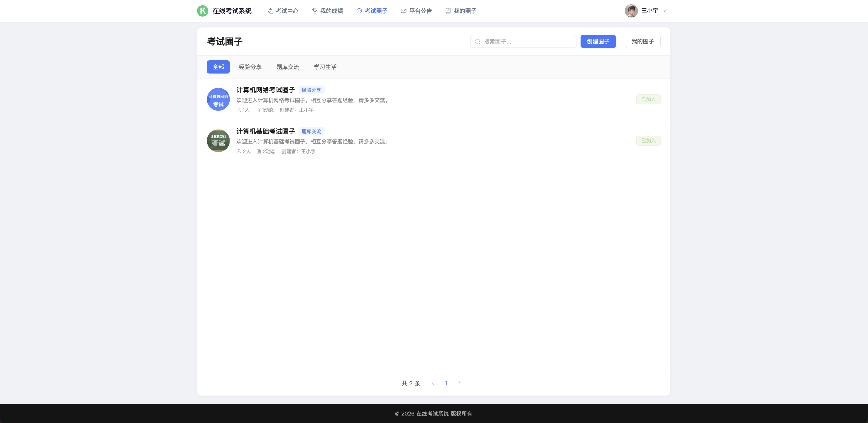Click the pencil icon beside 考试中心

(x=270, y=11)
